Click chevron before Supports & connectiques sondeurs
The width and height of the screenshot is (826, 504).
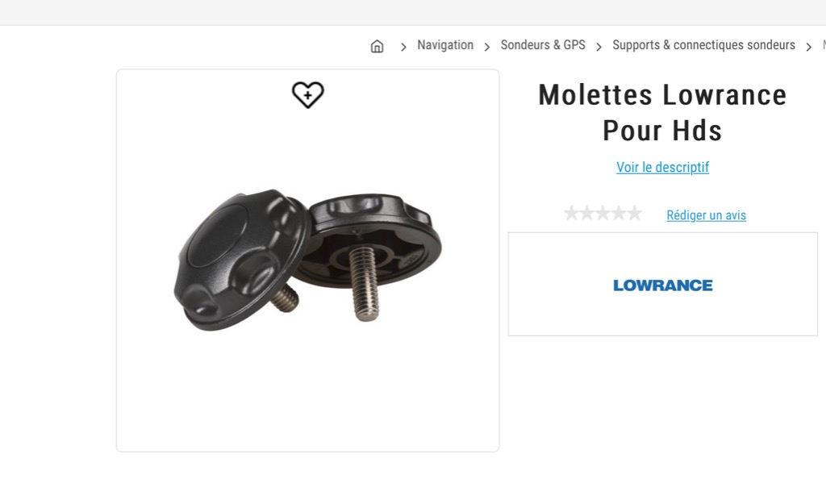pos(599,47)
